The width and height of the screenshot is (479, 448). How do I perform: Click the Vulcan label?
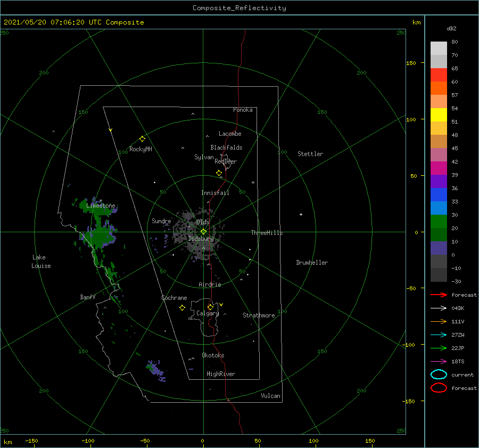click(x=270, y=396)
